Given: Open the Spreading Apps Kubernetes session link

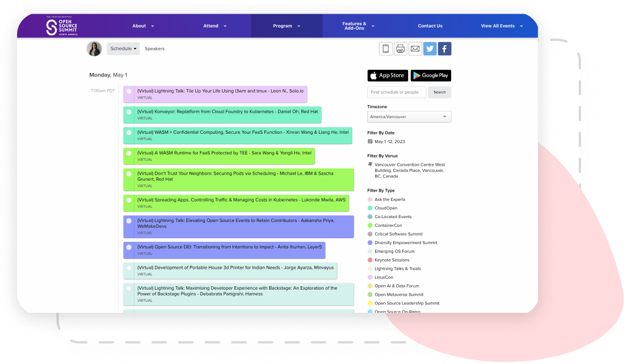Looking at the screenshot, I should [x=241, y=200].
